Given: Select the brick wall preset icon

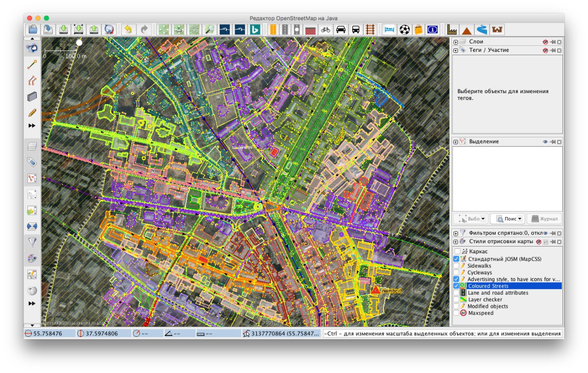Looking at the screenshot, I should 311,29.
